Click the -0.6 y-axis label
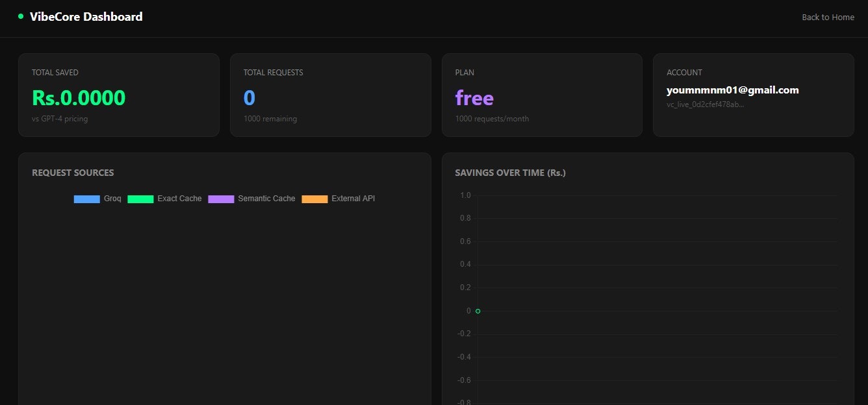This screenshot has width=868, height=405. [464, 380]
